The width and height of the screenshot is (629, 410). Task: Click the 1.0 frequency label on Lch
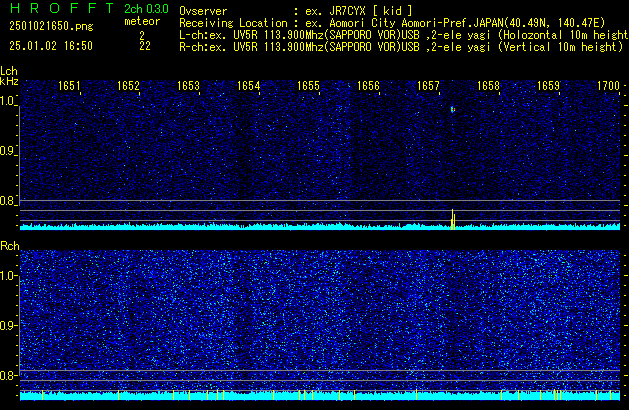[7, 101]
